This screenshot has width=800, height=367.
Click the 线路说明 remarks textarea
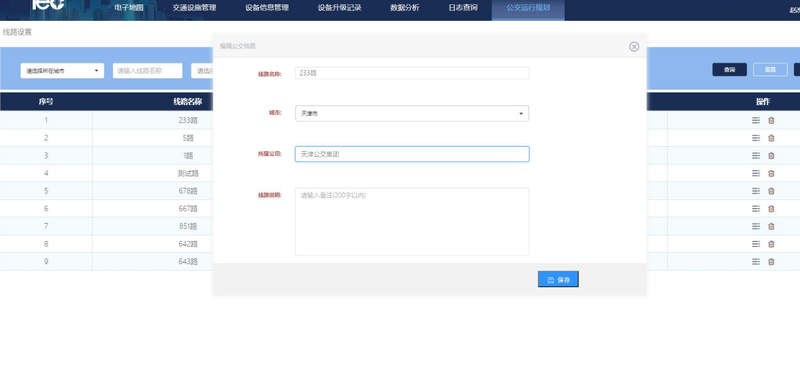tap(412, 222)
